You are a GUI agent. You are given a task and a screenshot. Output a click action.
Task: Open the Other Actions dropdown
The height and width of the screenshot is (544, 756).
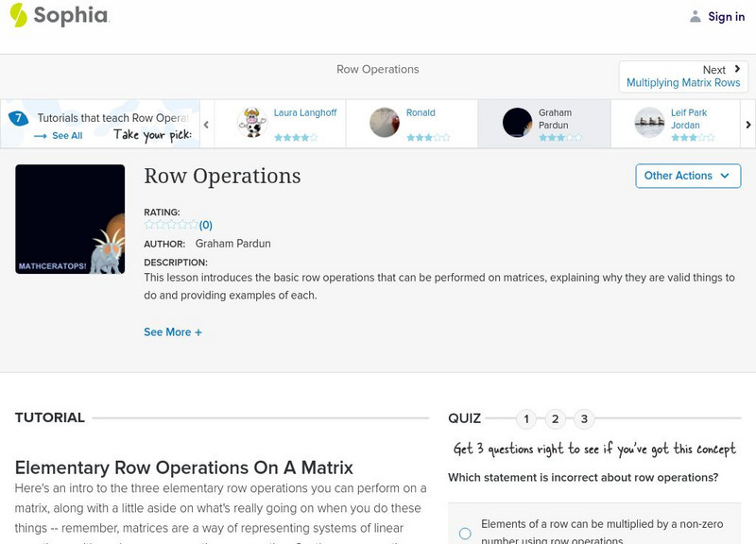(687, 176)
